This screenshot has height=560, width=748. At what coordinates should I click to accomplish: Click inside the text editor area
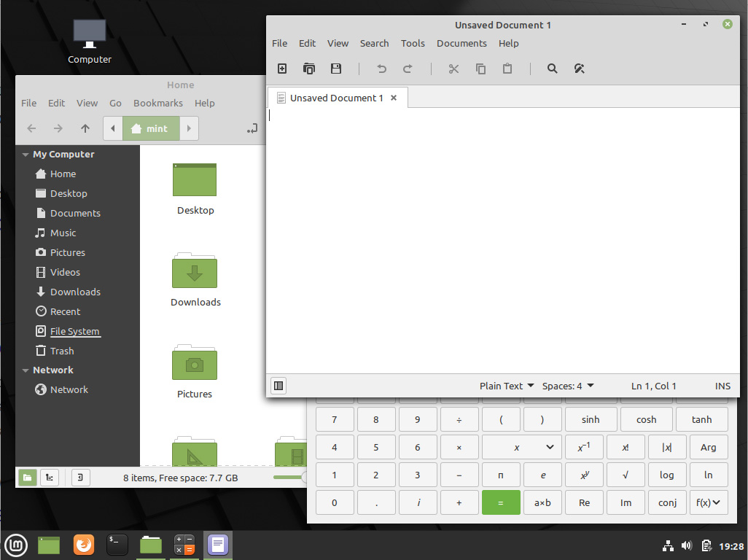click(503, 241)
